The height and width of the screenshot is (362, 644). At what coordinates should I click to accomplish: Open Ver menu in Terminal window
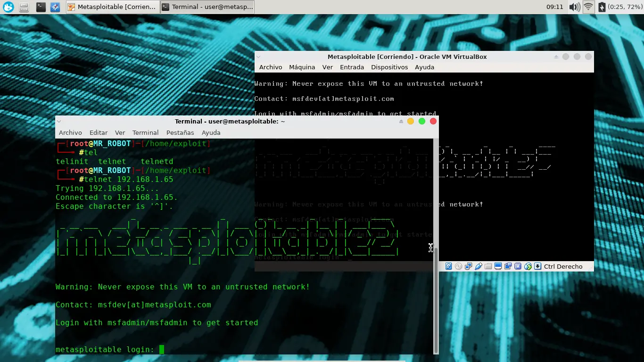(120, 132)
